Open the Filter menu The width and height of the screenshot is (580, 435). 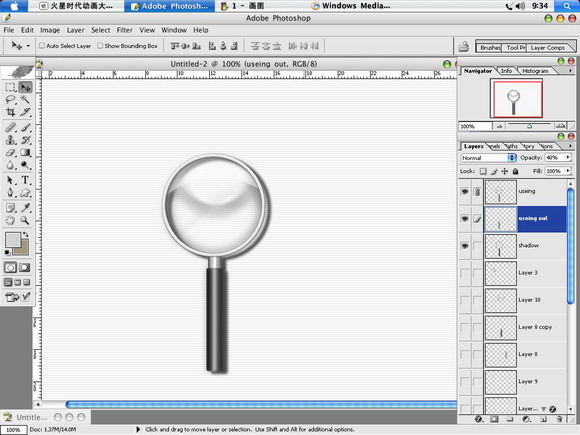click(125, 30)
